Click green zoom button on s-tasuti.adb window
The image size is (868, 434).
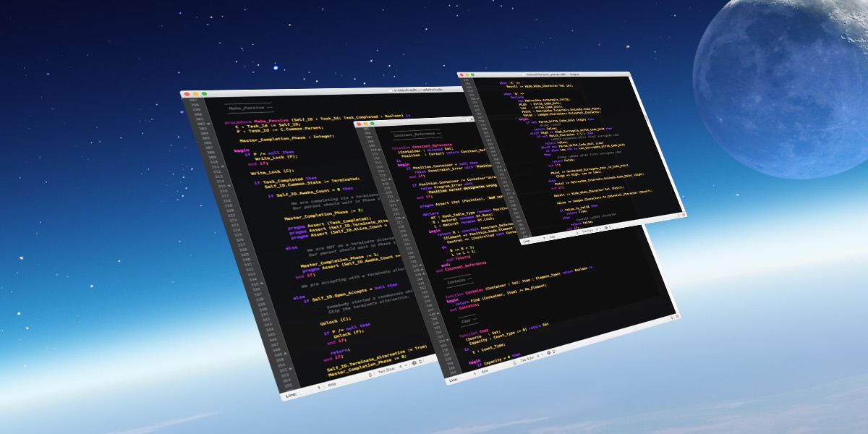tap(205, 94)
